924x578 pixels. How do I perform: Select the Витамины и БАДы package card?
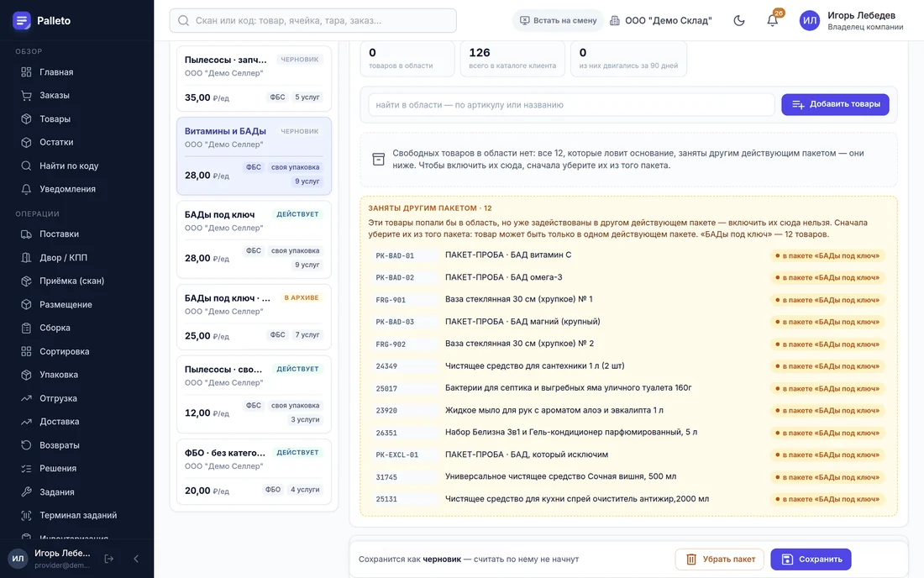coord(254,156)
